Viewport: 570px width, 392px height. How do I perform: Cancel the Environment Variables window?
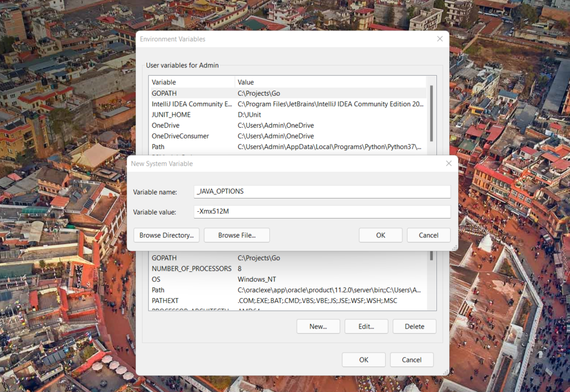coord(411,360)
